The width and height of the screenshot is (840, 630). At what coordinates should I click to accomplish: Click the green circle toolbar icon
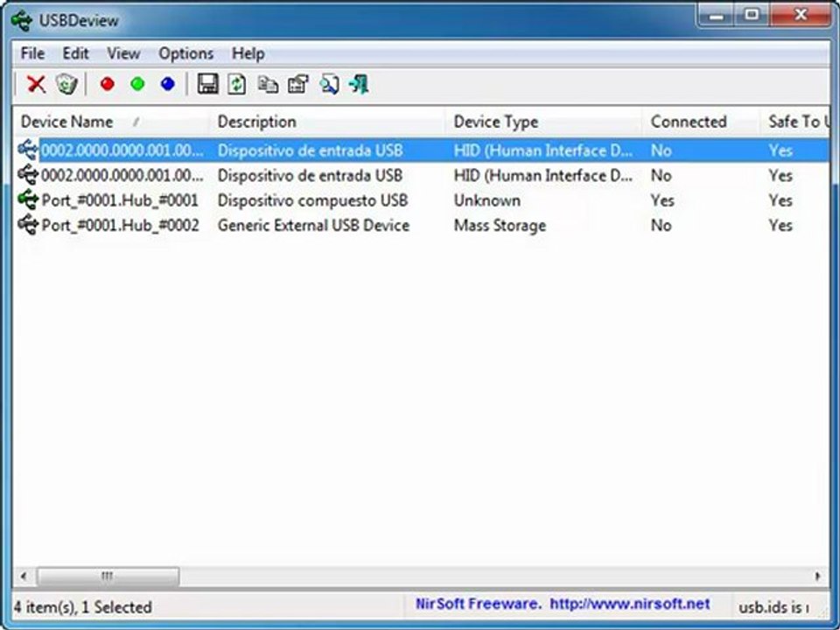tap(137, 84)
